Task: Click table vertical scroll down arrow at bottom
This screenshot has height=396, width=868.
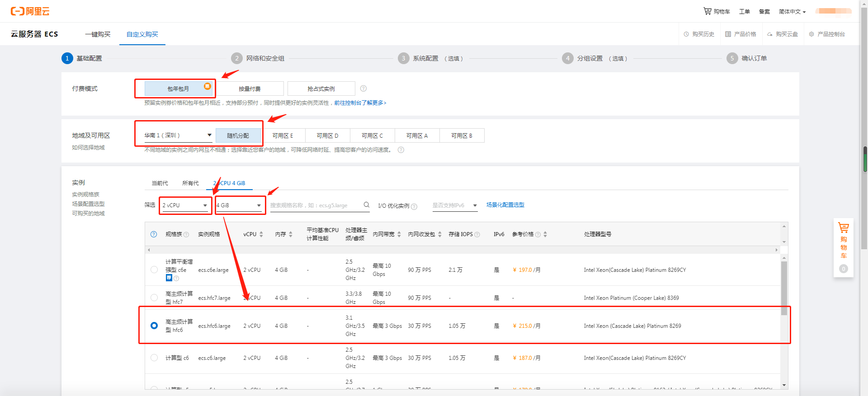Action: click(784, 385)
